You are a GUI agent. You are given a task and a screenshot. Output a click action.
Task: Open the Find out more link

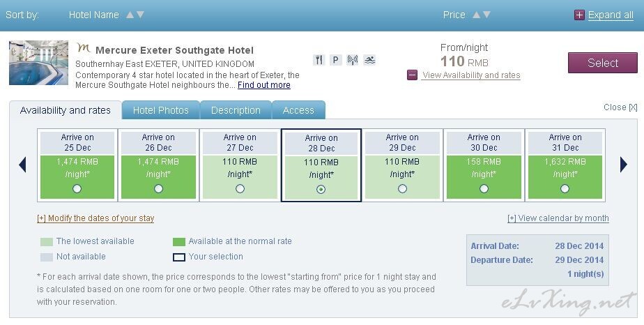(x=264, y=85)
